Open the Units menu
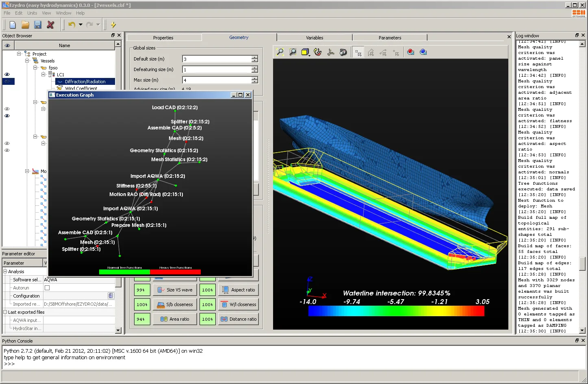588x384 pixels. (x=32, y=13)
